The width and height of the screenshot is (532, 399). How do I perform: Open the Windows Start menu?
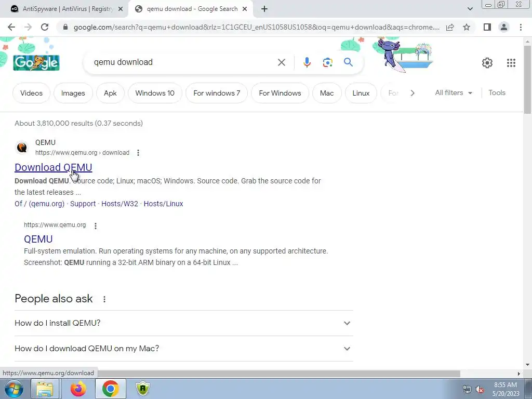(14, 389)
